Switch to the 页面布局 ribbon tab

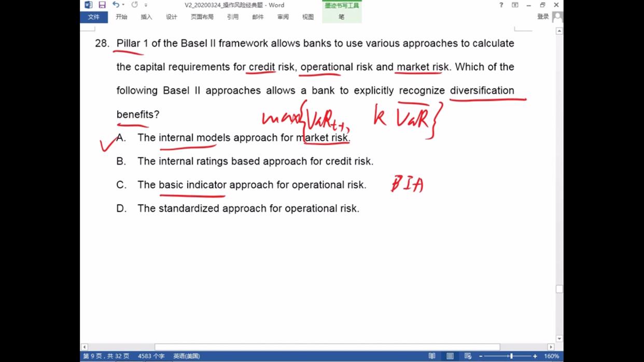coord(202,17)
